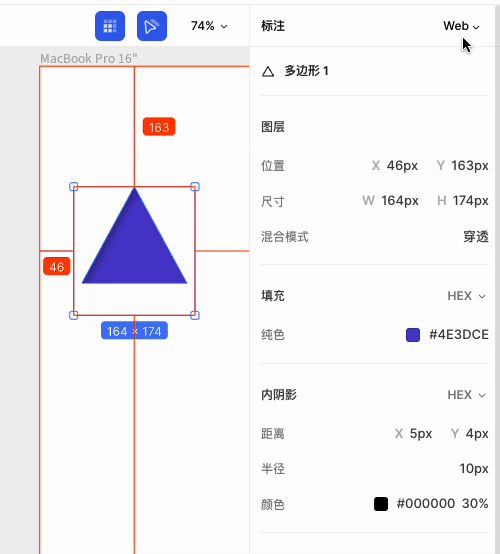Toggle the grid layout icon button
The width and height of the screenshot is (500, 554).
110,26
